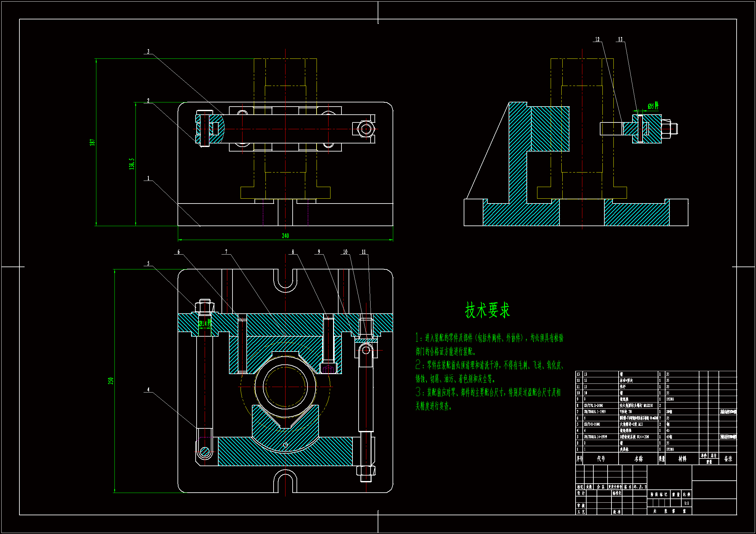Click the 材料 column header cell
756x534 pixels.
682,459
